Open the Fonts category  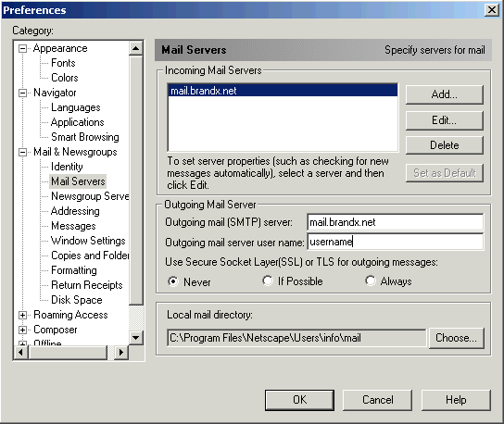[63, 63]
